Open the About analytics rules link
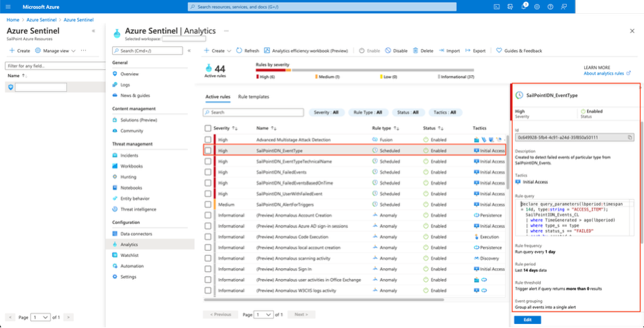Screen dimensions: 644x328 (607, 73)
